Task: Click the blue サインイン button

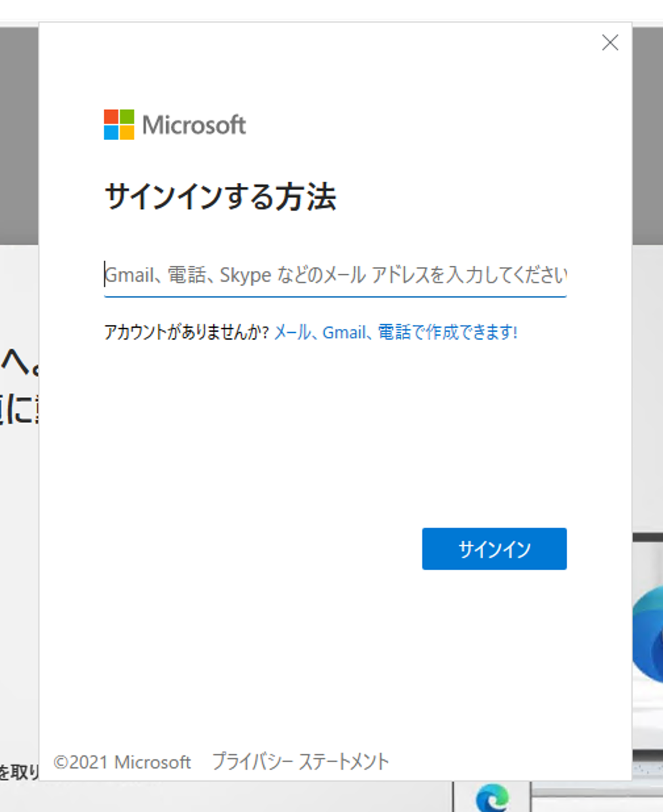Action: pos(494,549)
